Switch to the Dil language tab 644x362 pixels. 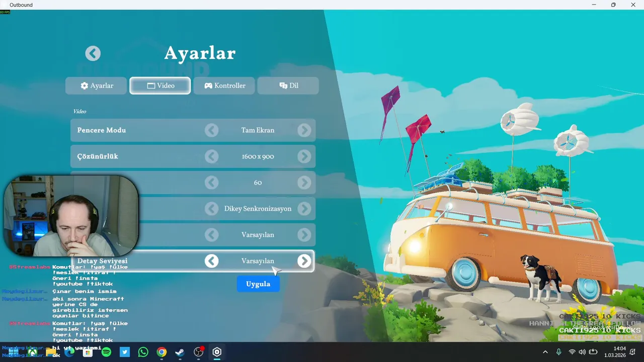click(x=288, y=85)
